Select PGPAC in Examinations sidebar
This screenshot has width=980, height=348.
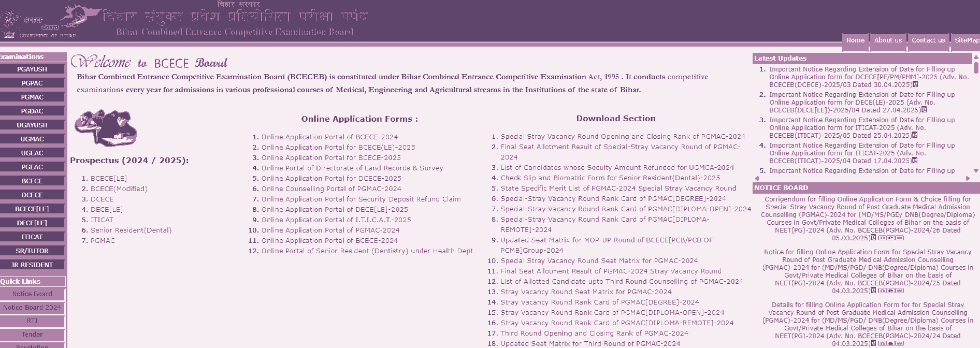coord(32,83)
